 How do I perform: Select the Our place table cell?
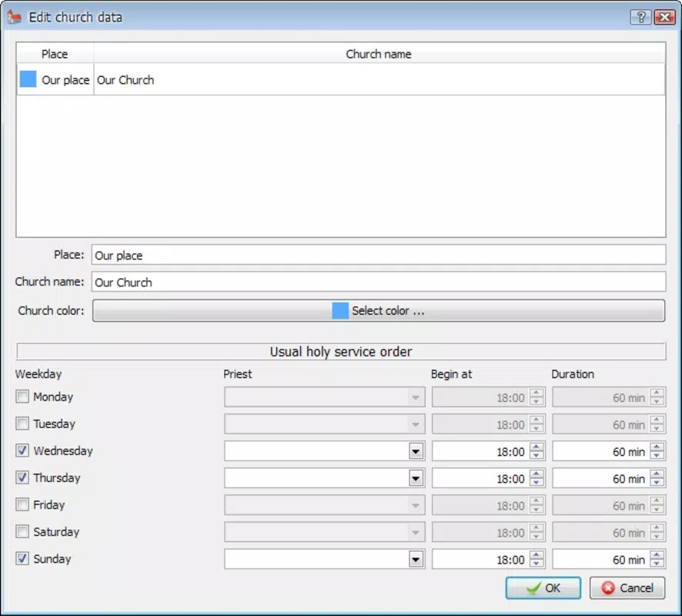(x=55, y=79)
